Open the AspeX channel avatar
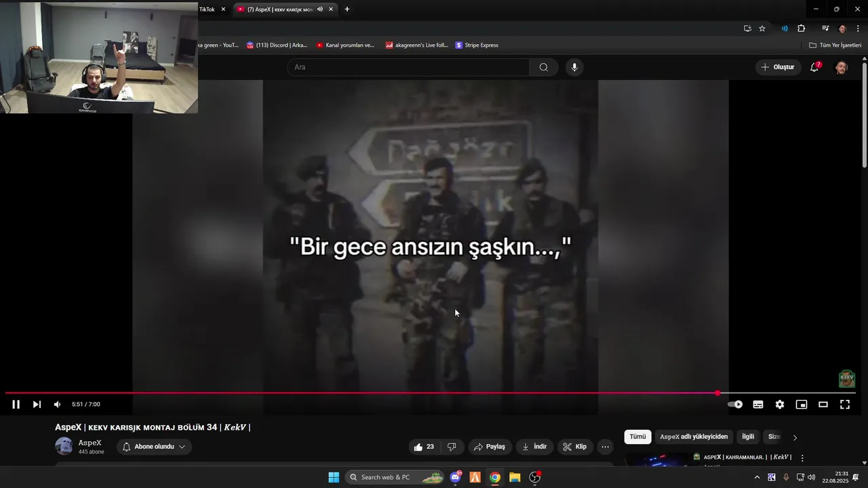Screen dimensions: 868x488 tap(64, 446)
